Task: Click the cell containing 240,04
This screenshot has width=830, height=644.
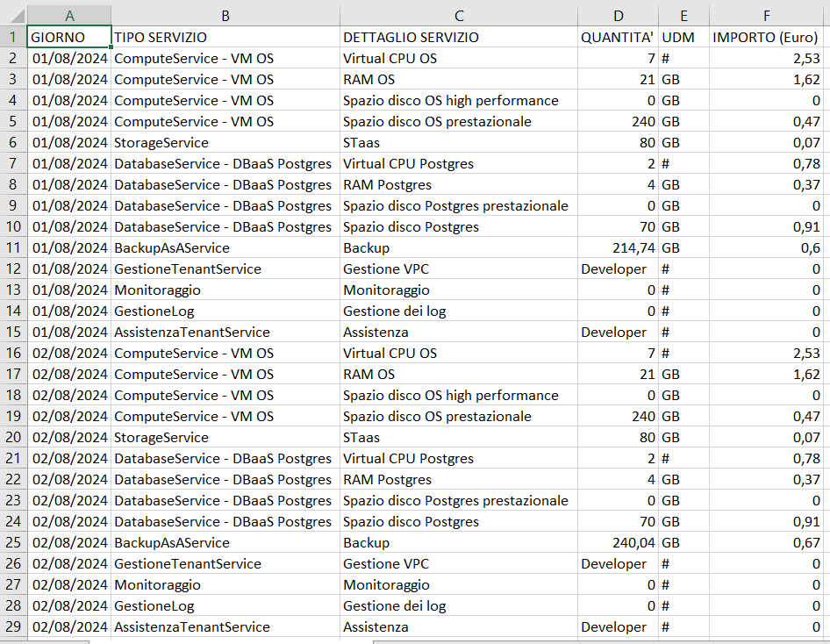Action: (618, 542)
